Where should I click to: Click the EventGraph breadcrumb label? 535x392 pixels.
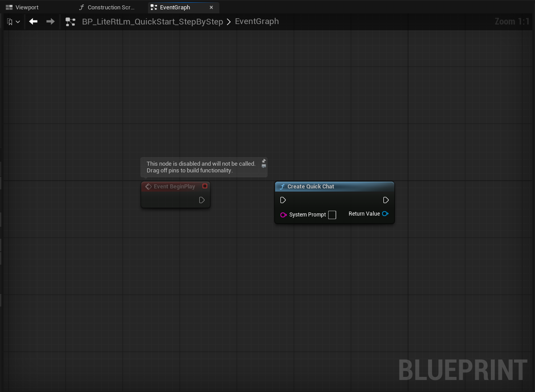pos(257,21)
